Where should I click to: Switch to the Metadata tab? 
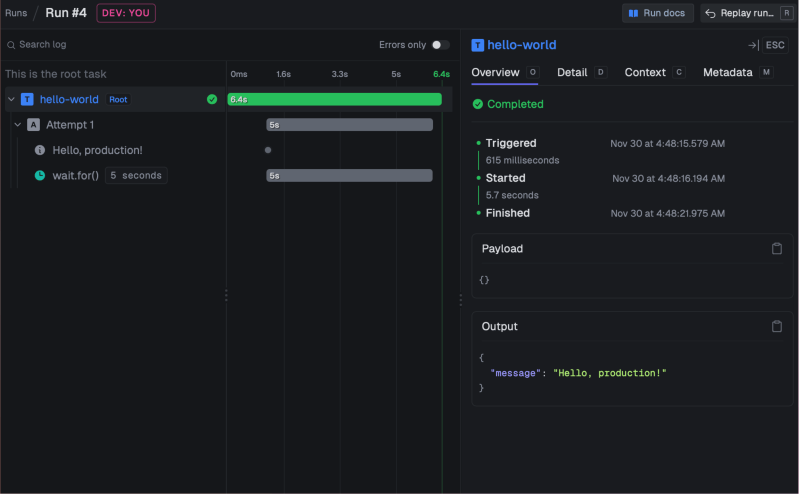click(x=728, y=72)
